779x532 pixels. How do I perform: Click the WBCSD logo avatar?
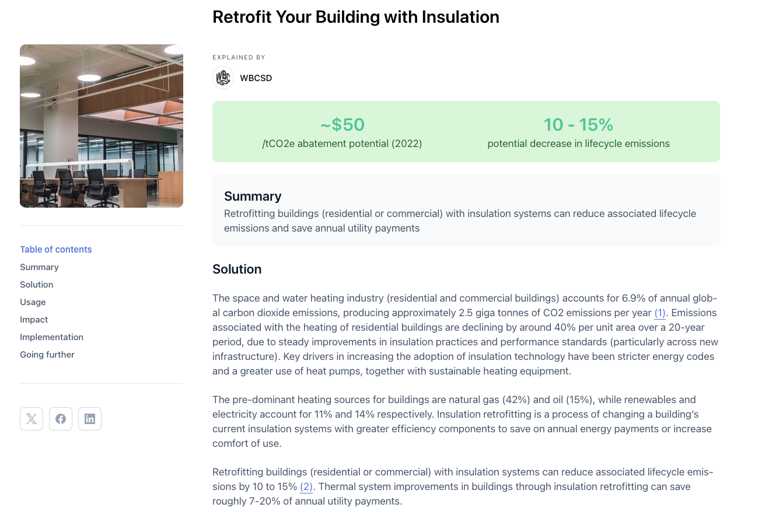tap(223, 78)
